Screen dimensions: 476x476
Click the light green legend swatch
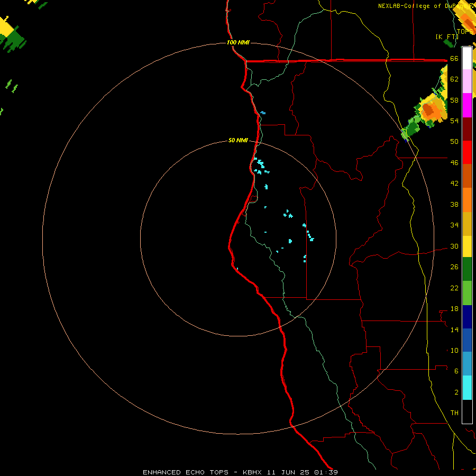coord(467,293)
